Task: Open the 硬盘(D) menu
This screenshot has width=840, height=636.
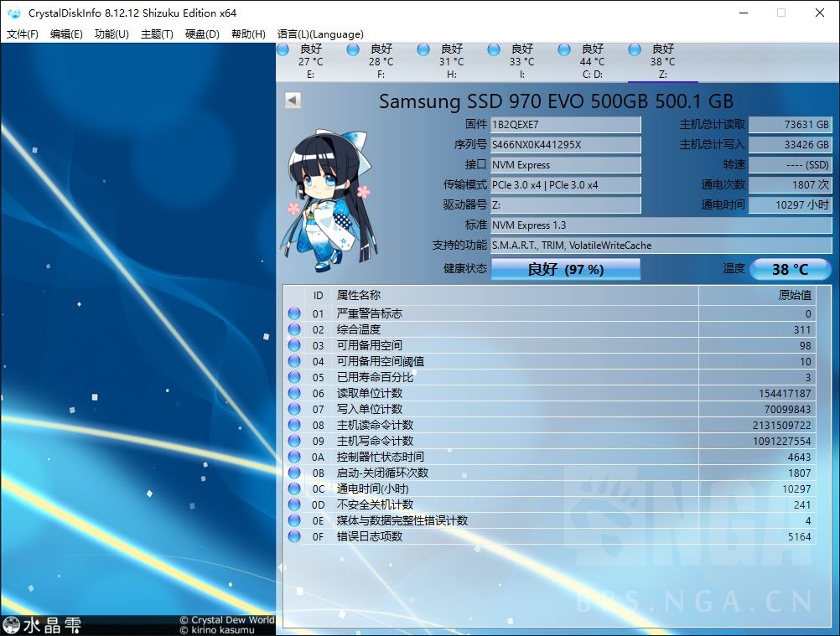Action: pos(200,34)
